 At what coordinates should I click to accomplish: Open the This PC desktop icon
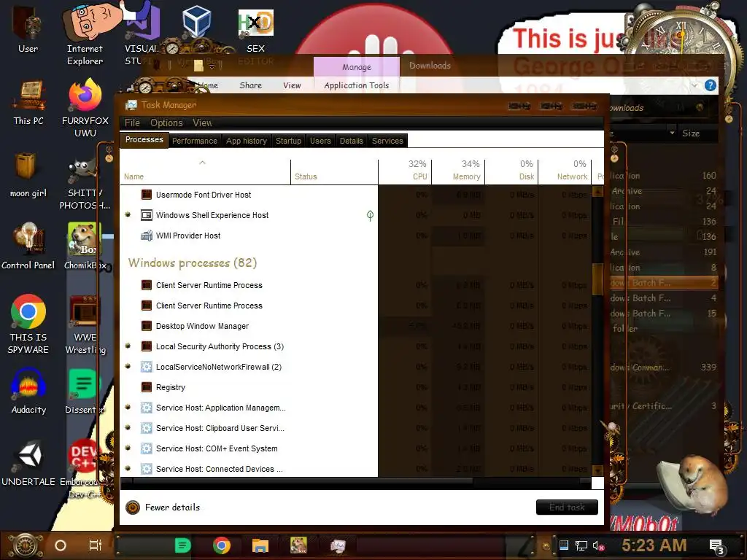tap(28, 102)
